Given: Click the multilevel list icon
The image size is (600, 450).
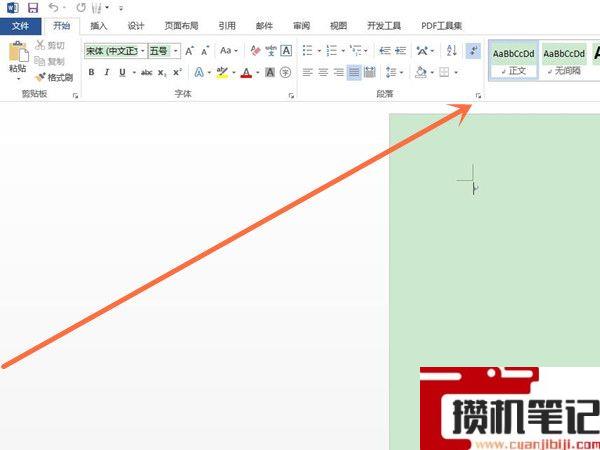Looking at the screenshot, I should pyautogui.click(x=355, y=51).
